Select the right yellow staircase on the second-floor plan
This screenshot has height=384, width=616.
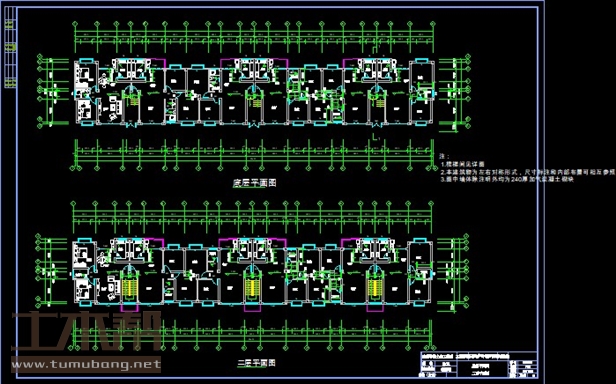click(374, 288)
